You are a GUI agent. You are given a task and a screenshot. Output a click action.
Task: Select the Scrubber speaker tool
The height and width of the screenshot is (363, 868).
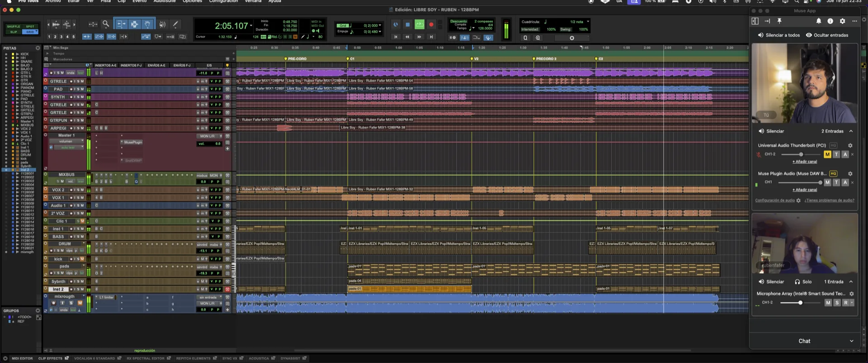[163, 24]
